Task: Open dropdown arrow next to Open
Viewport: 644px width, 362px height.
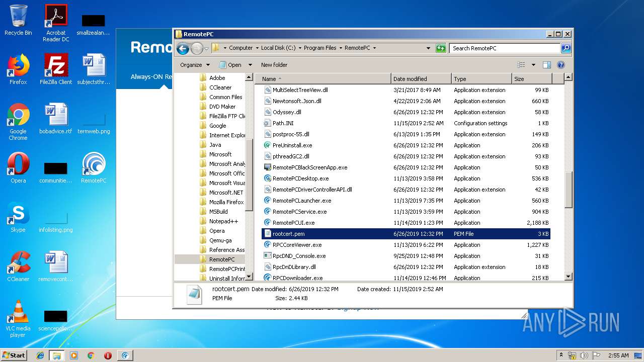Action: (x=250, y=65)
